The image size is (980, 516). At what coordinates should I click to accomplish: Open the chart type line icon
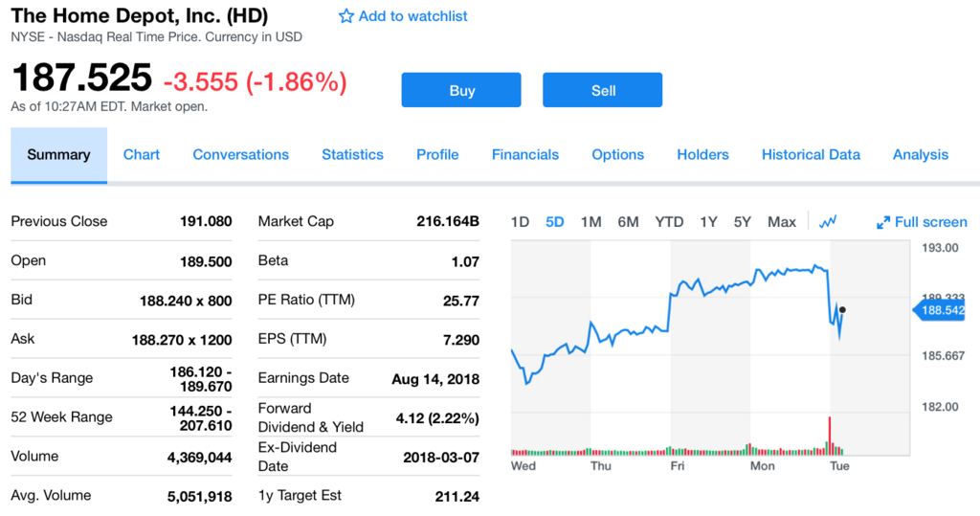coord(828,222)
